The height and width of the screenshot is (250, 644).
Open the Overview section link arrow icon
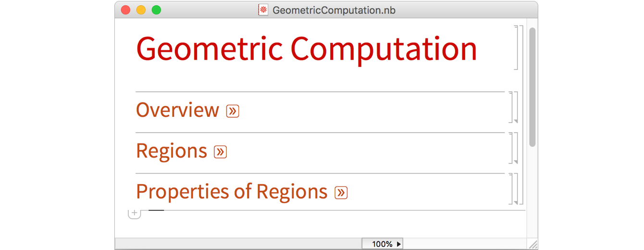tap(233, 111)
